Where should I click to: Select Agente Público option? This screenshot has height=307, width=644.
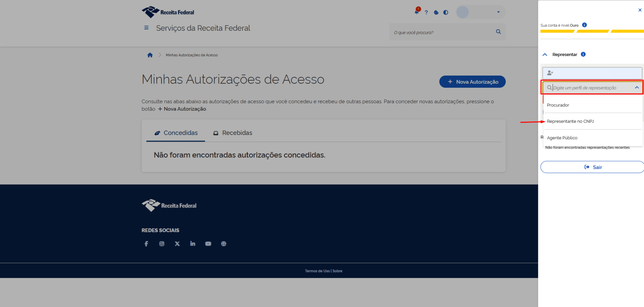593,138
